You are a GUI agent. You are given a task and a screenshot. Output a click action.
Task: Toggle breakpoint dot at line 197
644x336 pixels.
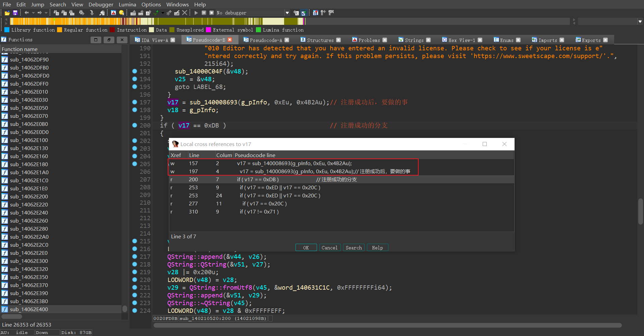point(135,102)
